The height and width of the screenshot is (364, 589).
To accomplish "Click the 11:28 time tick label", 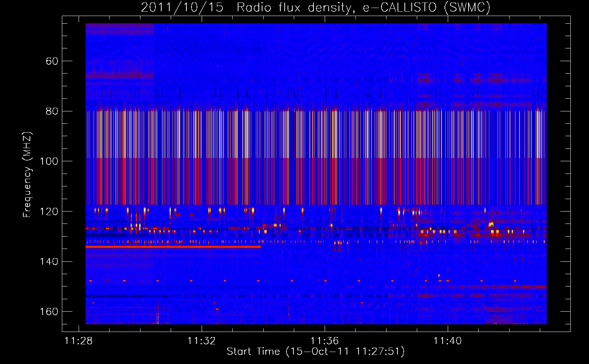I will click(x=78, y=341).
